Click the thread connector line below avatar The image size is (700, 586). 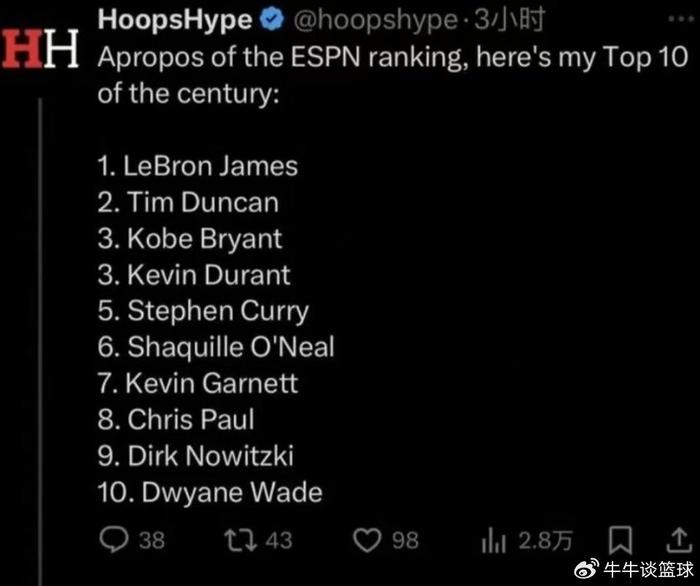pos(41,341)
